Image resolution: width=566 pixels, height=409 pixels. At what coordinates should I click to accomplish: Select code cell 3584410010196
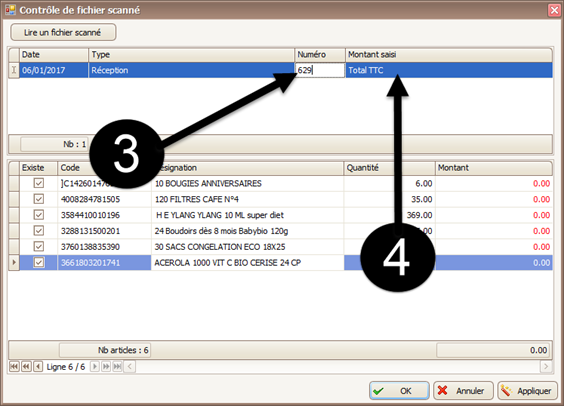104,215
